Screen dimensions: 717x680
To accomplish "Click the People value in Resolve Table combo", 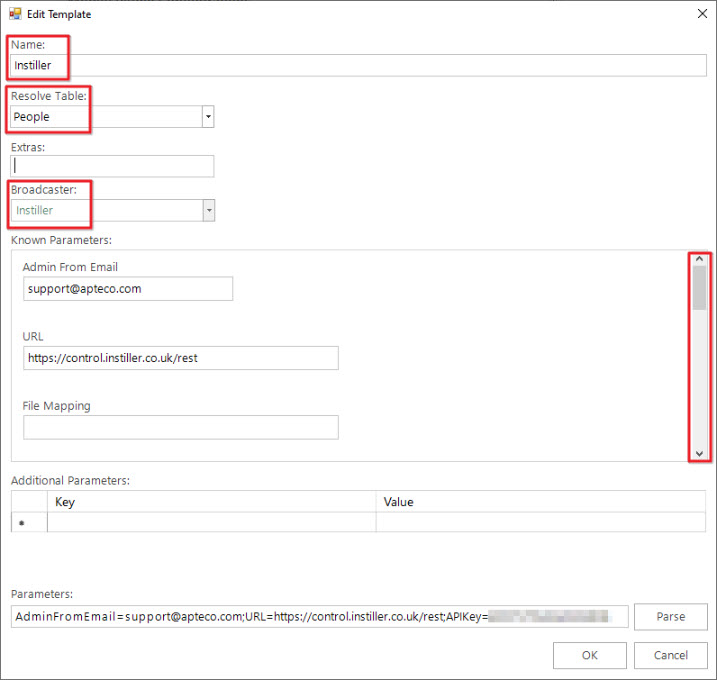I will click(32, 117).
